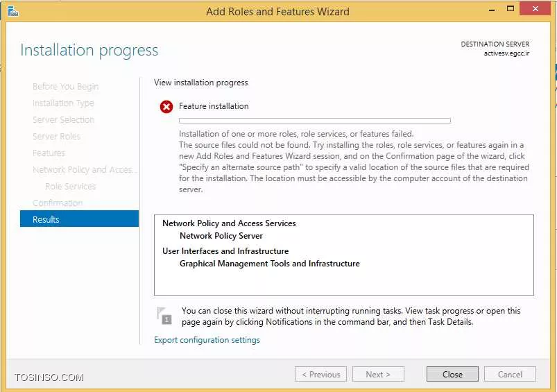Select Graphical Management Tools and Infrastructure entry
This screenshot has height=392, width=557.
coord(270,264)
